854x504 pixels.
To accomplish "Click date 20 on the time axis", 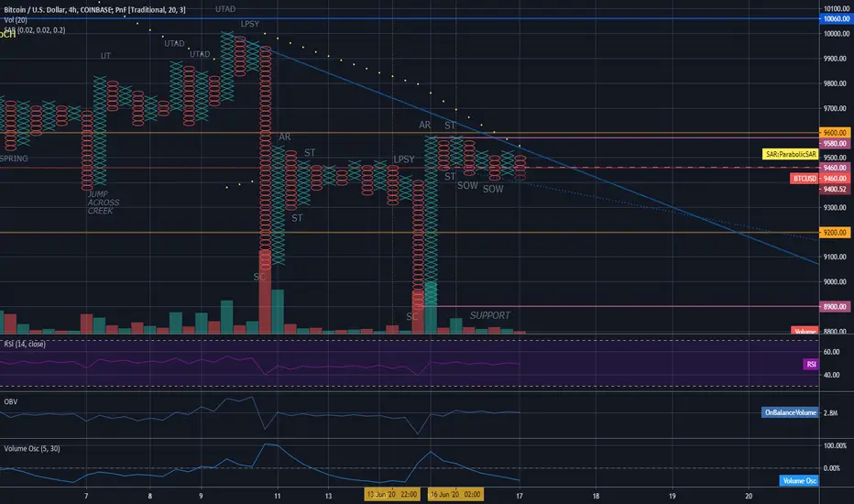I will (x=749, y=496).
